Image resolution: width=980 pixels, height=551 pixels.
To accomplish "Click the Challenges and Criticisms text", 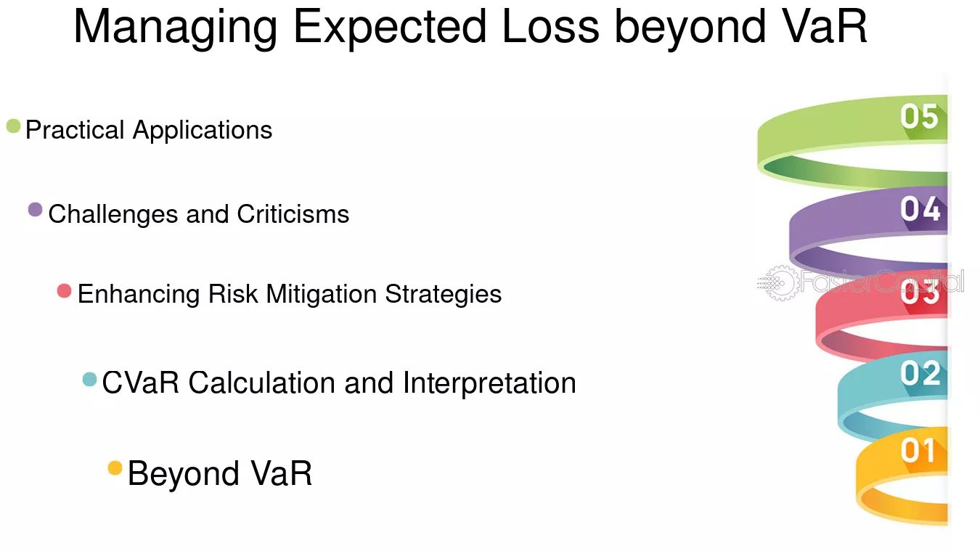I will coord(199,214).
